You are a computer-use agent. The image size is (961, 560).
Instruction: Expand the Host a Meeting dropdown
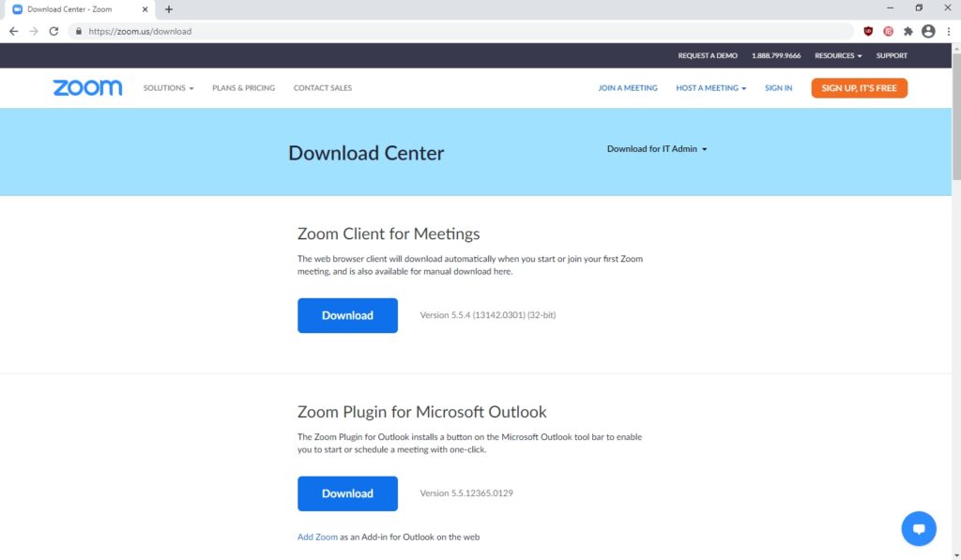click(711, 88)
